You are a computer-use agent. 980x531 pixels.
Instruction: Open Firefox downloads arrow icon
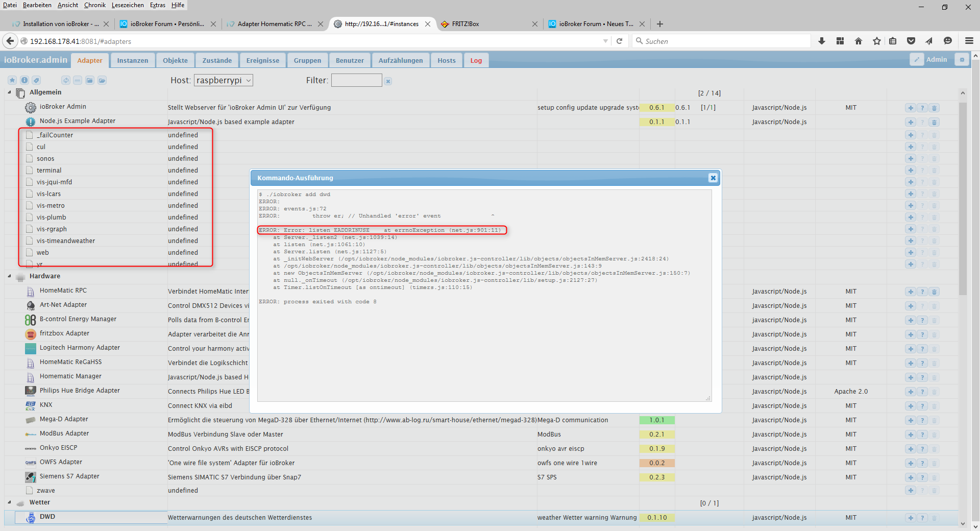click(x=822, y=41)
